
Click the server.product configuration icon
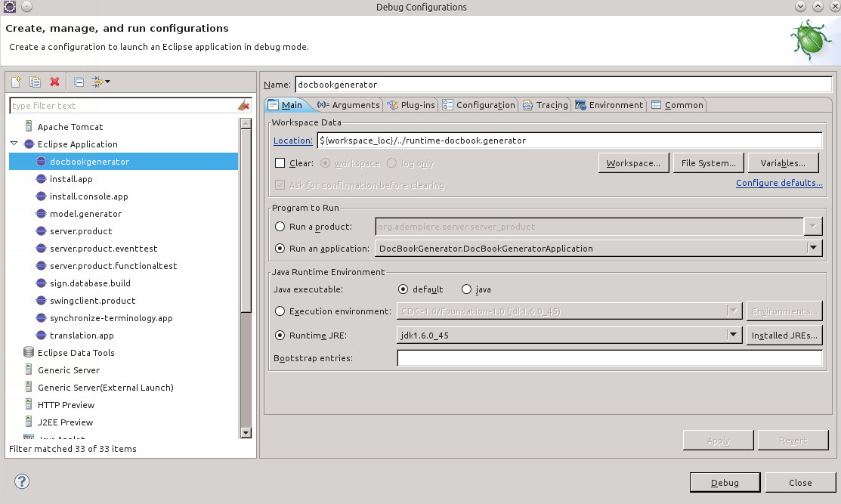click(42, 231)
